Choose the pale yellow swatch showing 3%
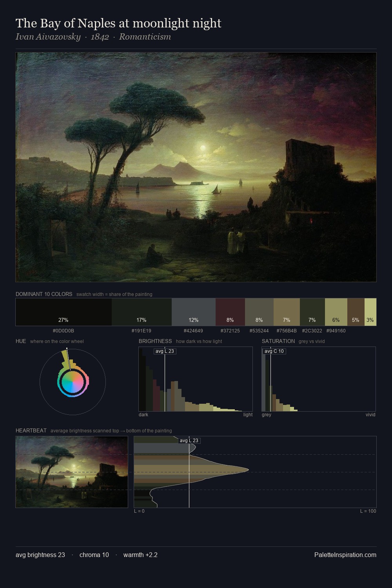The width and height of the screenshot is (392, 588). 370,312
